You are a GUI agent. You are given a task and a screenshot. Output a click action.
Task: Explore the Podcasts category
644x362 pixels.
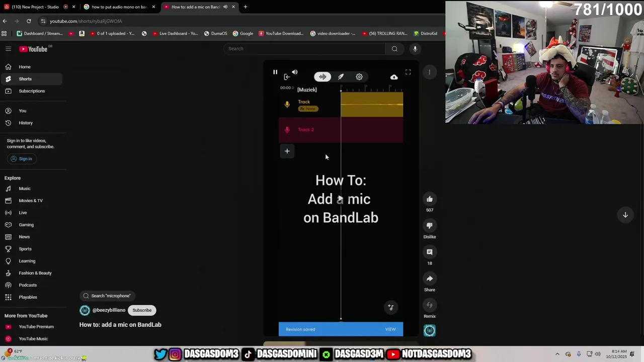pyautogui.click(x=31, y=285)
